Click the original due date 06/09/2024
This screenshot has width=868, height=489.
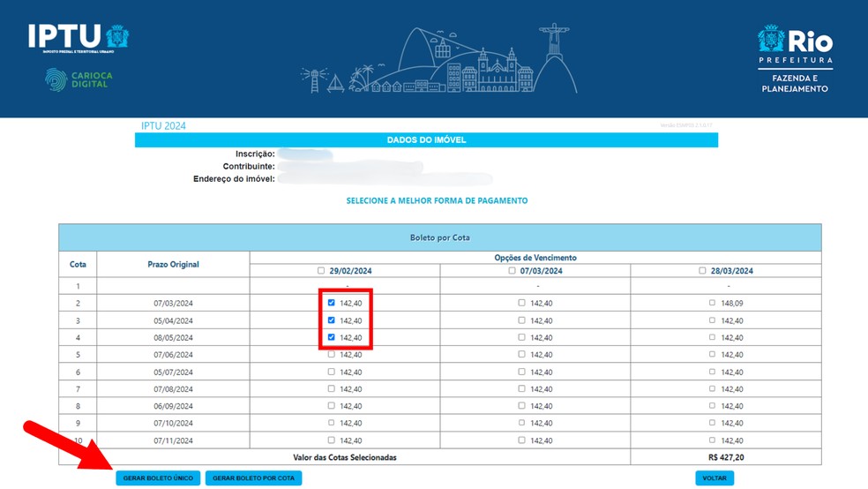pyautogui.click(x=173, y=407)
